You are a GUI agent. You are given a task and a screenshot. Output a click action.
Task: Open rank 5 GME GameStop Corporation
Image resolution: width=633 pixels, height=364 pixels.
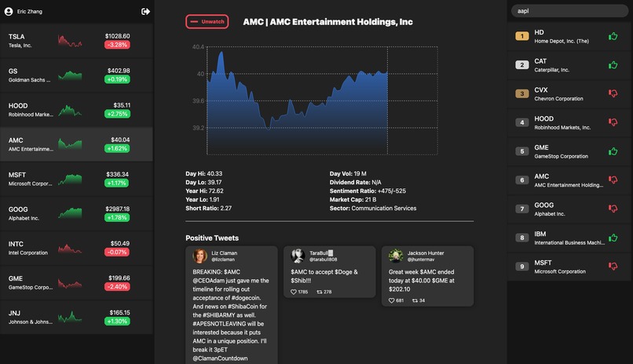click(x=569, y=151)
